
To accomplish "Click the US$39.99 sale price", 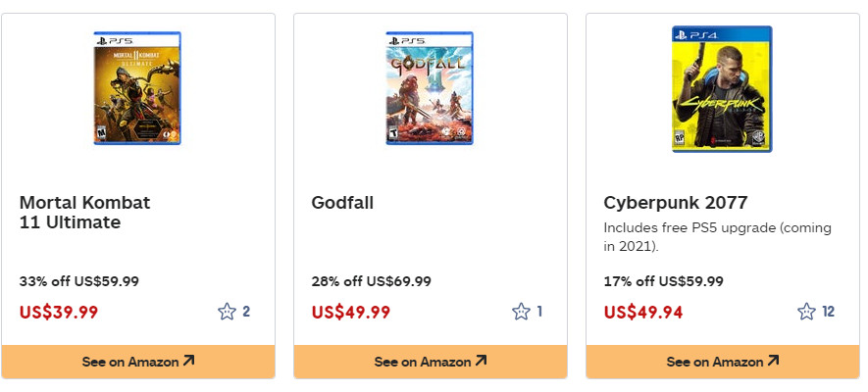I will tap(59, 313).
